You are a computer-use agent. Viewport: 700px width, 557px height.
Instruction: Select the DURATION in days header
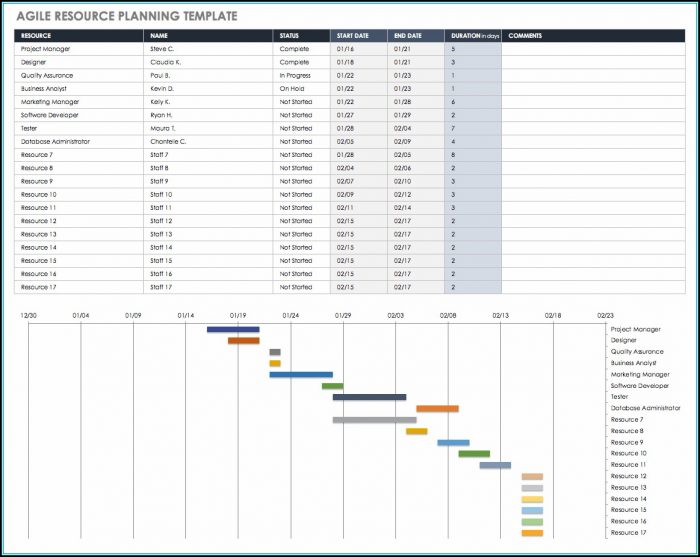coord(473,36)
